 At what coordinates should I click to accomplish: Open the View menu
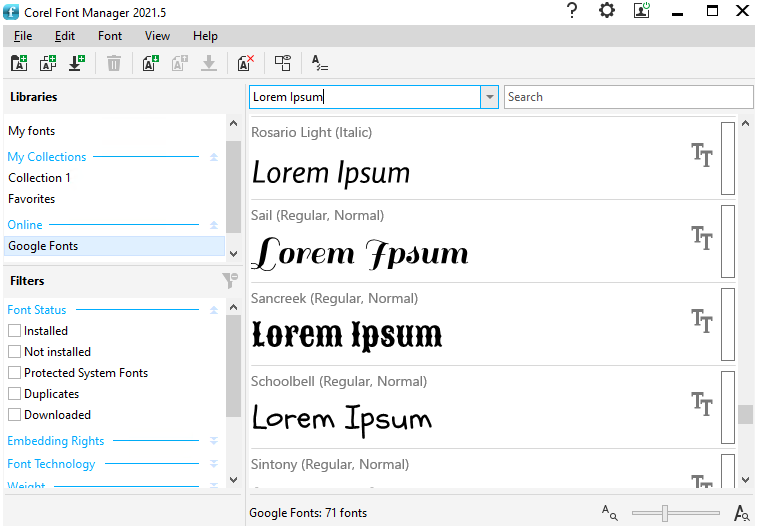(157, 36)
